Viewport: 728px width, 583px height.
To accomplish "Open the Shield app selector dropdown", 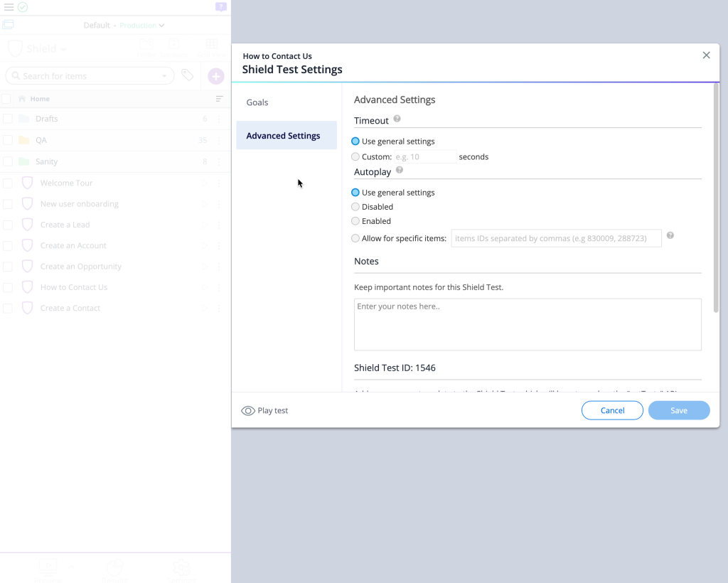I will tap(46, 49).
